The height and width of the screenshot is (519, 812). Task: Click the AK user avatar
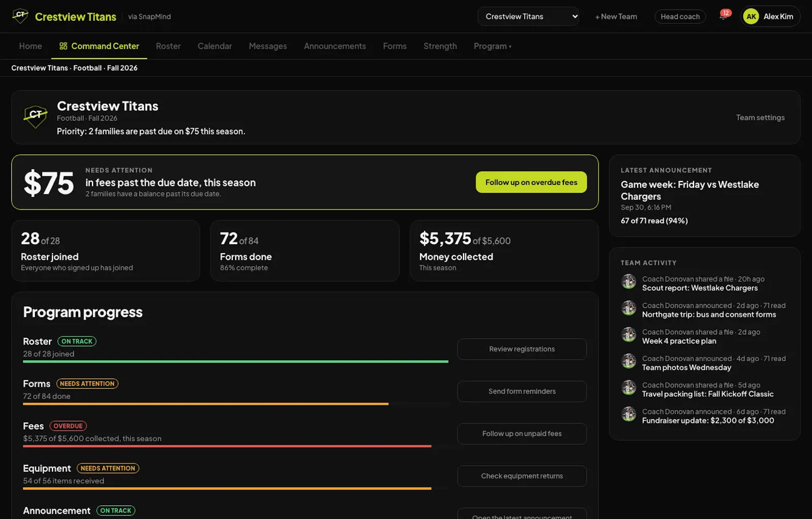(751, 16)
